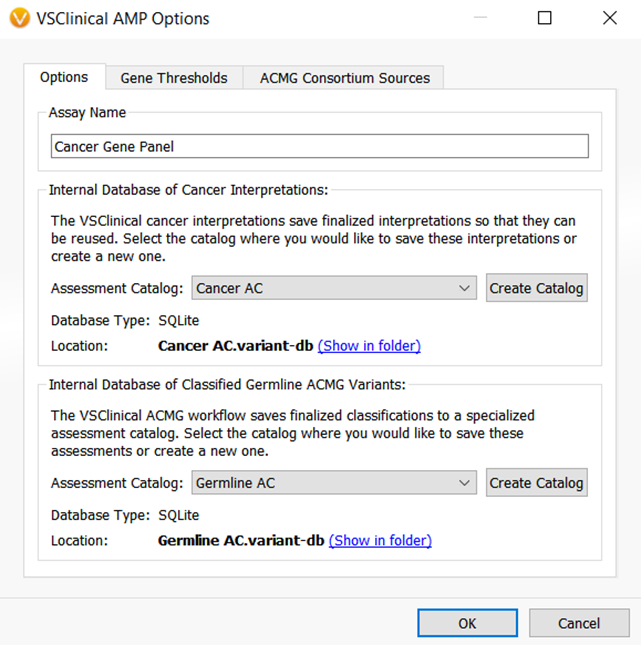This screenshot has width=641, height=645.
Task: Click the chevron arrow on Germline AC combo box
Action: pyautogui.click(x=465, y=483)
